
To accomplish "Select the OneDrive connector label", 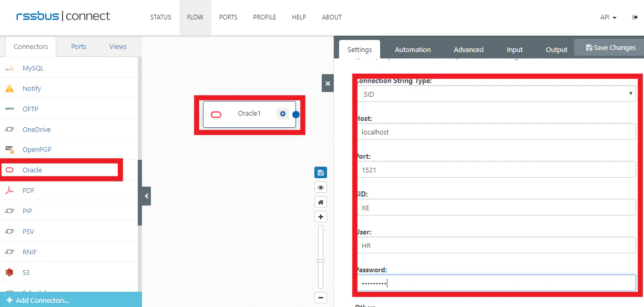I will (x=36, y=129).
